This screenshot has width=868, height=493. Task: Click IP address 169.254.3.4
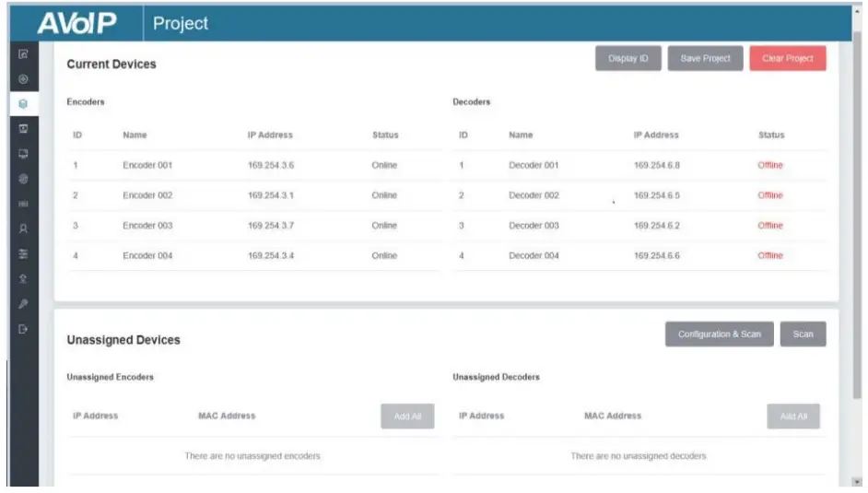tap(271, 255)
